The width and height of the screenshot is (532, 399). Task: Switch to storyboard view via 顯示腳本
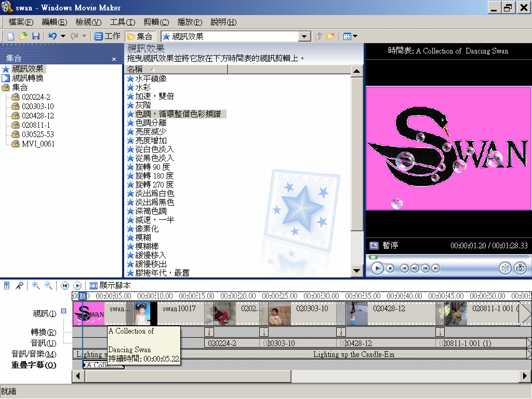[x=109, y=285]
